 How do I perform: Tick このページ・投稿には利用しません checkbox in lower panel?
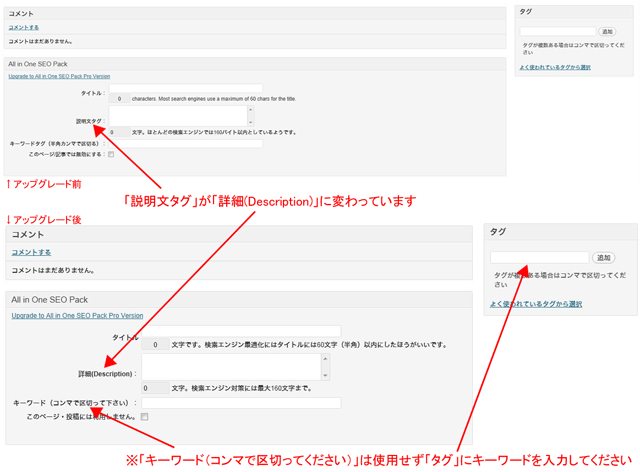tap(144, 417)
